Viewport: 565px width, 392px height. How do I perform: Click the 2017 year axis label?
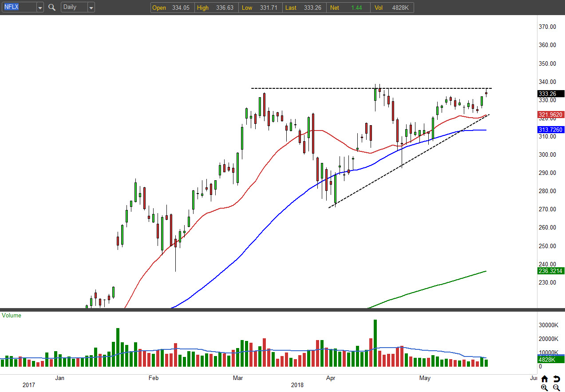pyautogui.click(x=29, y=385)
